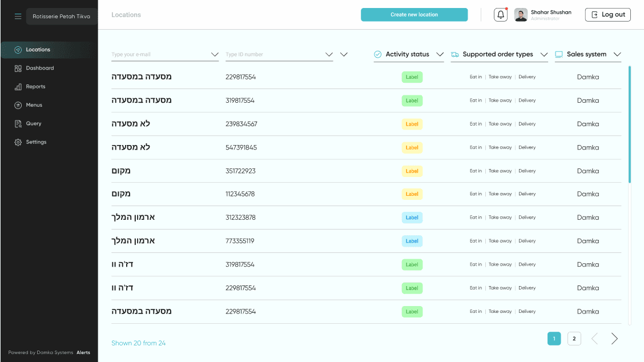This screenshot has height=362, width=644.
Task: Click Shahar Shushan user name
Action: 551,13
